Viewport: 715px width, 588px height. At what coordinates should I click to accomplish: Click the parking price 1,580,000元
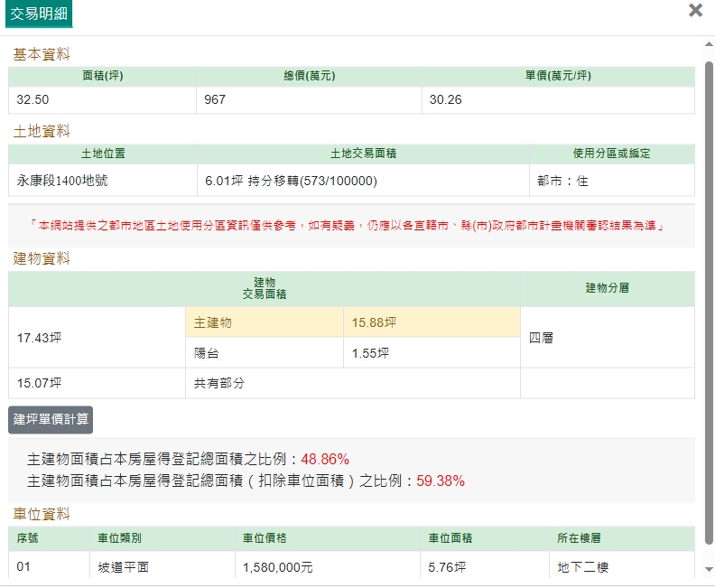click(277, 567)
